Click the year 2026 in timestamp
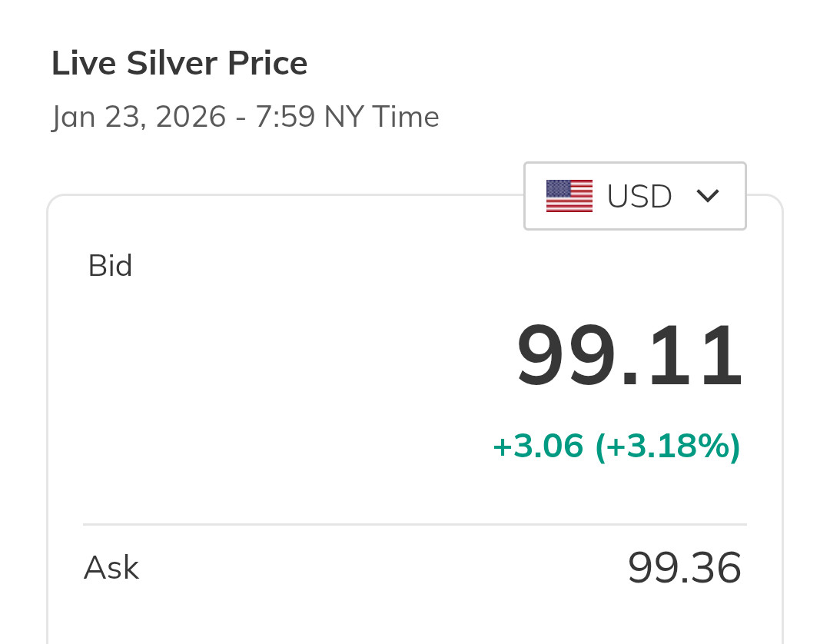The width and height of the screenshot is (830, 644). (190, 117)
